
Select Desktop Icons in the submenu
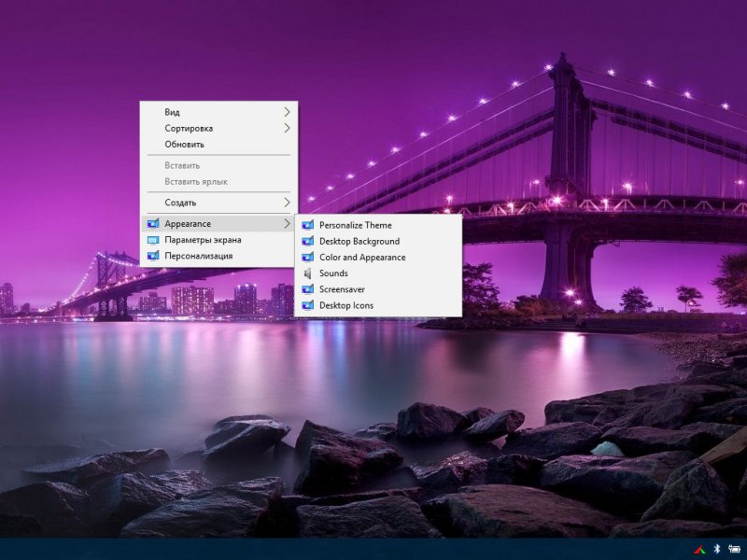(378, 305)
